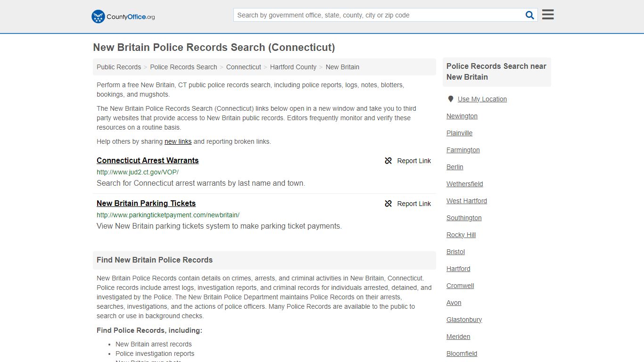Open West Hartford nearby link
This screenshot has width=644, height=362.
[x=467, y=201]
